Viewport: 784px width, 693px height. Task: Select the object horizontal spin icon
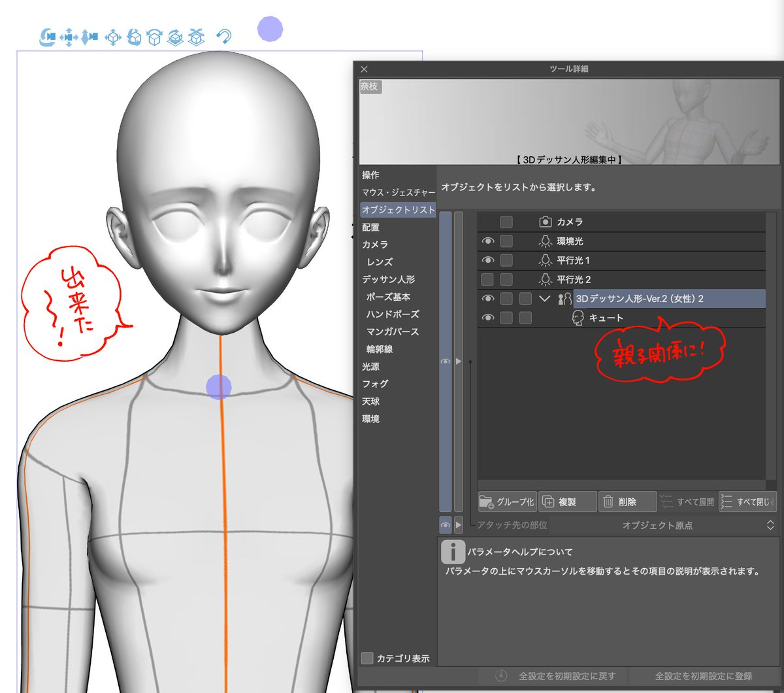click(175, 37)
